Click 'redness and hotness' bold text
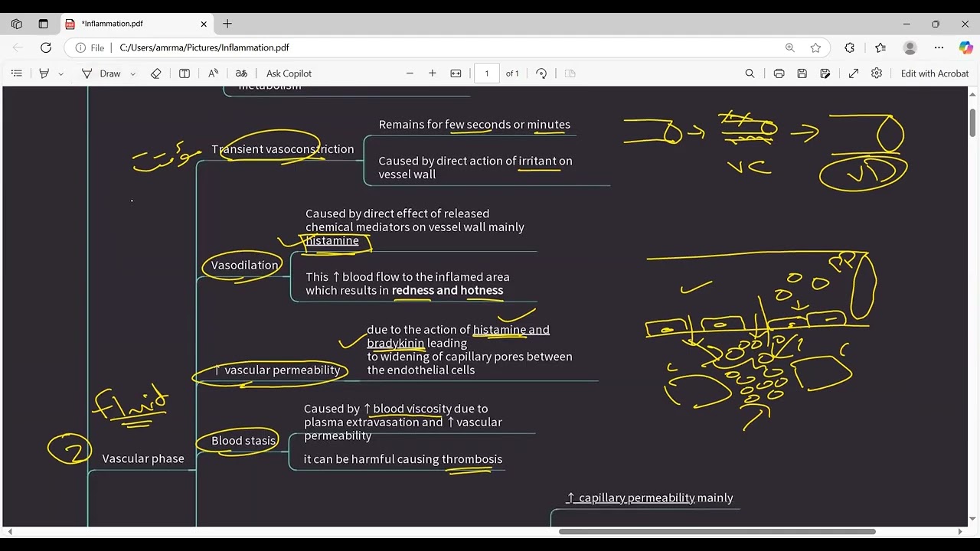 point(448,291)
